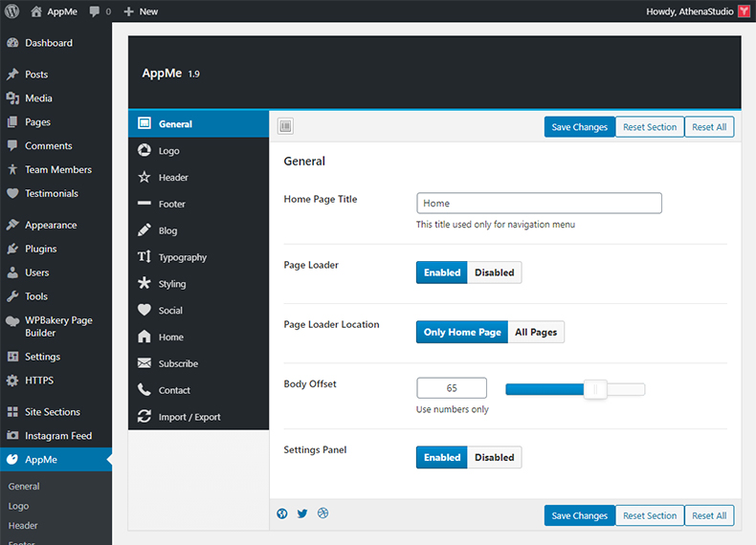Click the plus New icon in admin bar
Screen dimensions: 756x545
pyautogui.click(x=128, y=11)
